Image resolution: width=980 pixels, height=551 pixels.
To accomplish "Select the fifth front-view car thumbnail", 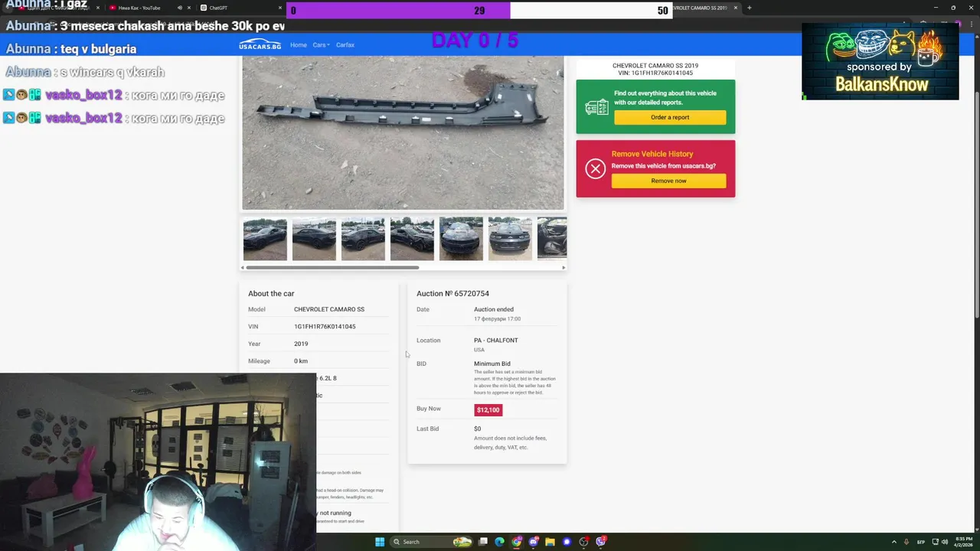I will pos(461,239).
